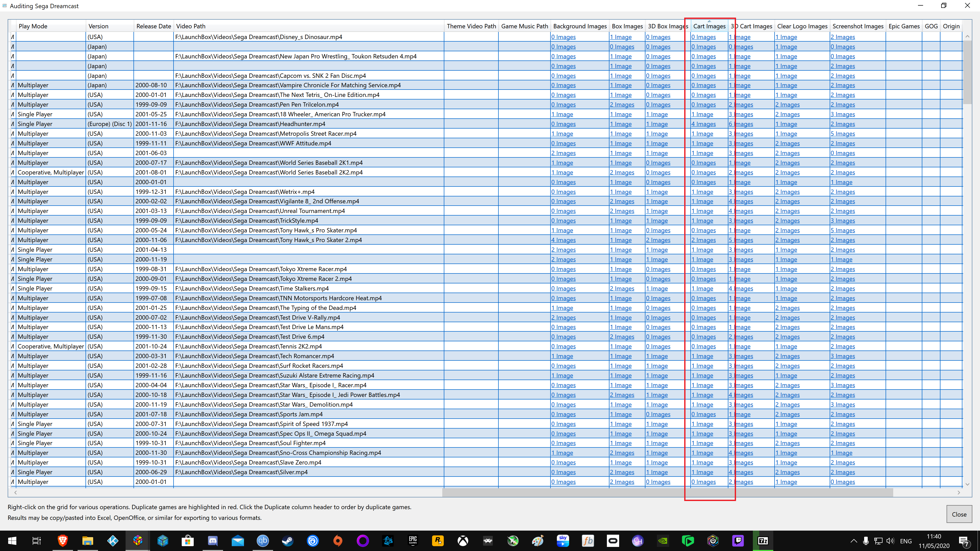Screen dimensions: 980x551
Task: Click the horizontal scrollbar thumb
Action: pos(667,492)
